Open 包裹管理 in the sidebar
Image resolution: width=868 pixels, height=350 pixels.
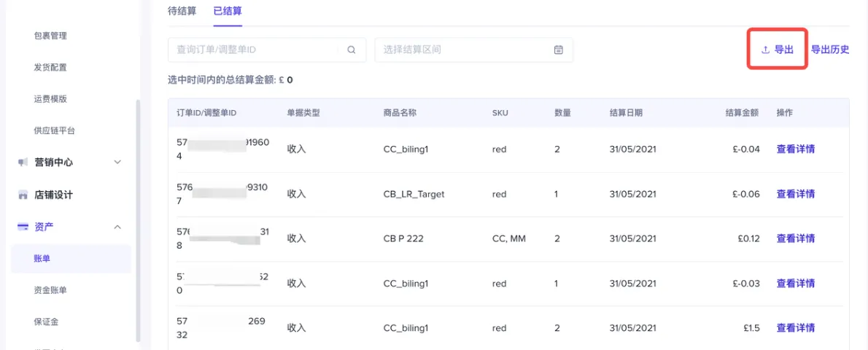[50, 36]
